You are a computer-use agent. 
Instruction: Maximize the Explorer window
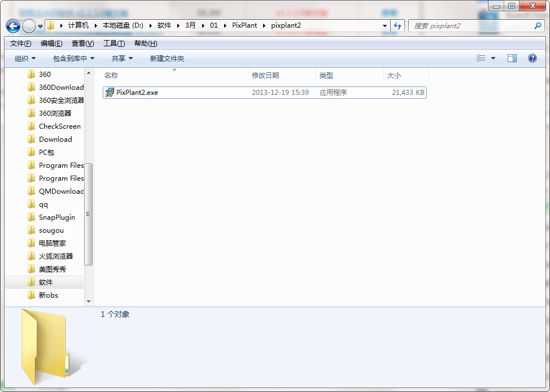[x=512, y=6]
